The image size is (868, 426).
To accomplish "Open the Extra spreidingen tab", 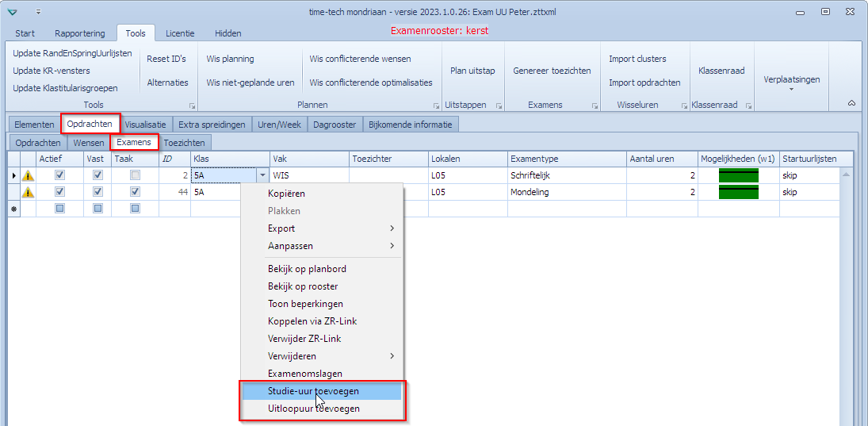I will click(x=212, y=125).
